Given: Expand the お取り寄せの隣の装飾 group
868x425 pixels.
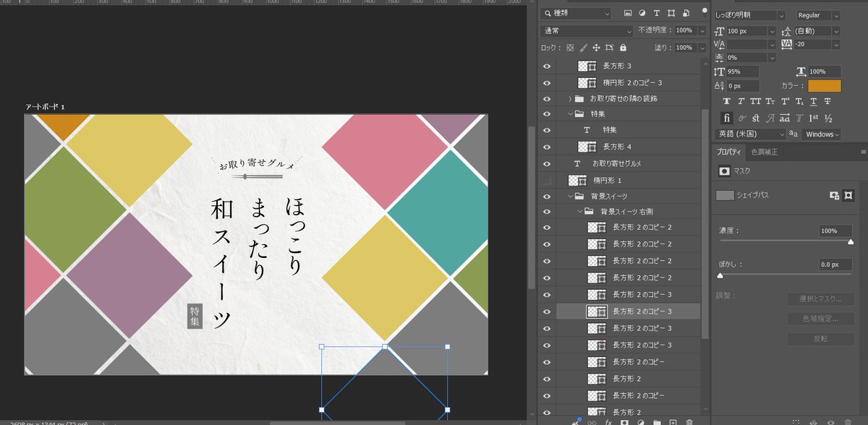Looking at the screenshot, I should (x=569, y=98).
